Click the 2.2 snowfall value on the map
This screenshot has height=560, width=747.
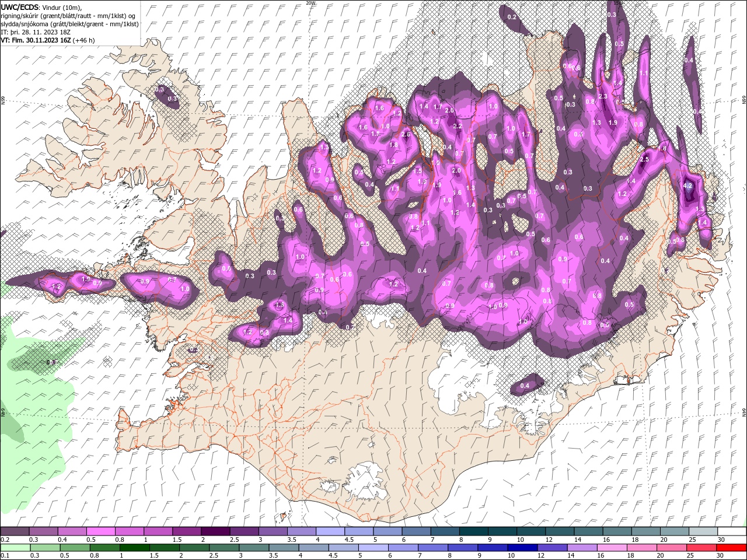point(458,126)
